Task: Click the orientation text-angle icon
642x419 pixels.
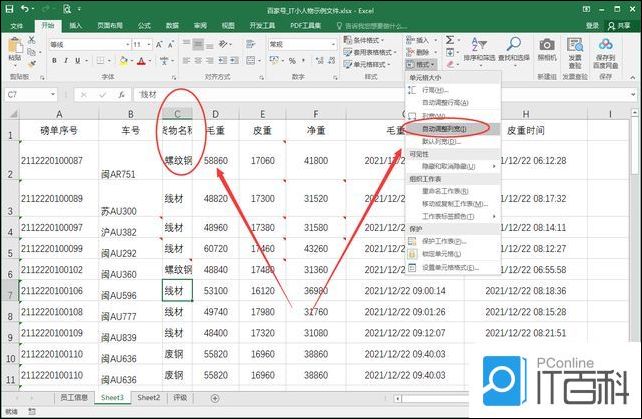Action: 223,44
